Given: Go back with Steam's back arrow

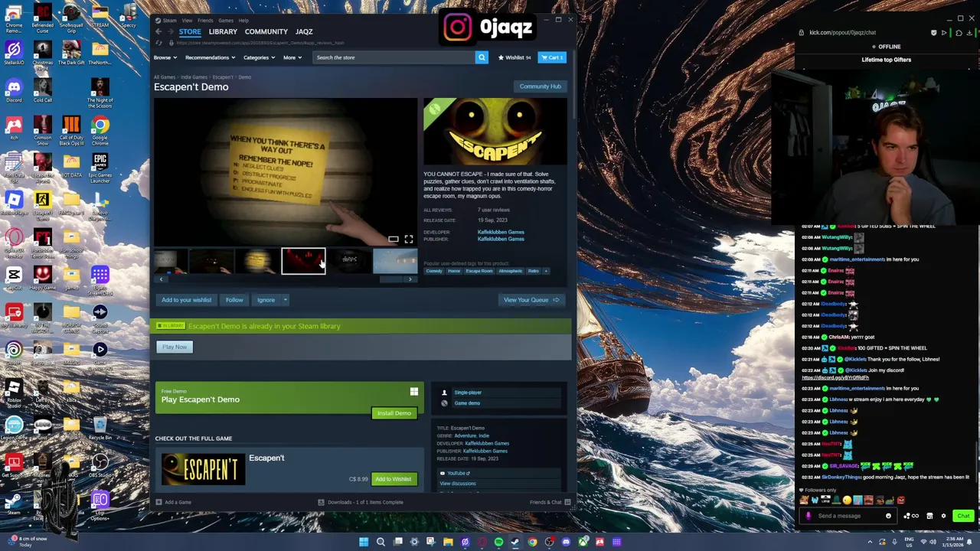Looking at the screenshot, I should pos(158,31).
